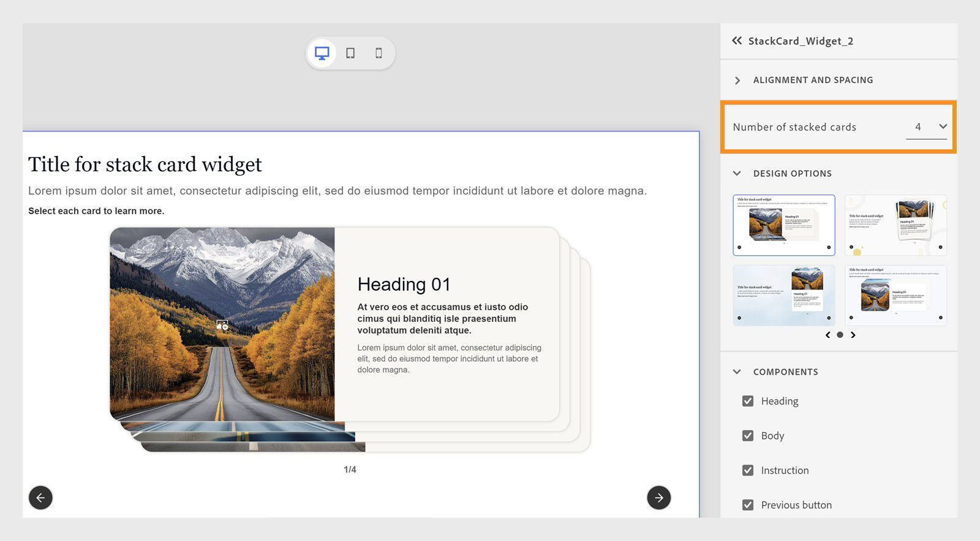Image resolution: width=980 pixels, height=541 pixels.
Task: Toggle the Heading component checkbox
Action: coord(748,401)
